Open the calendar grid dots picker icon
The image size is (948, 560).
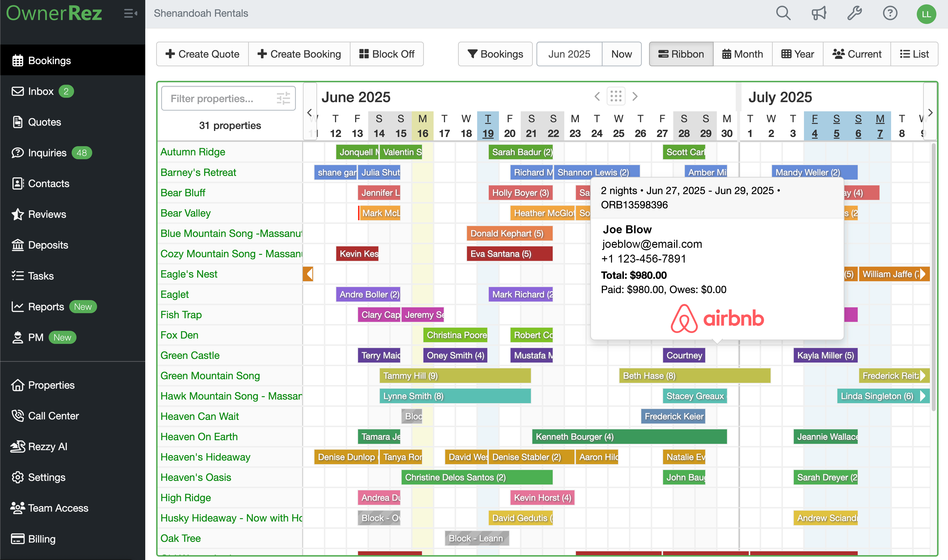pyautogui.click(x=616, y=96)
